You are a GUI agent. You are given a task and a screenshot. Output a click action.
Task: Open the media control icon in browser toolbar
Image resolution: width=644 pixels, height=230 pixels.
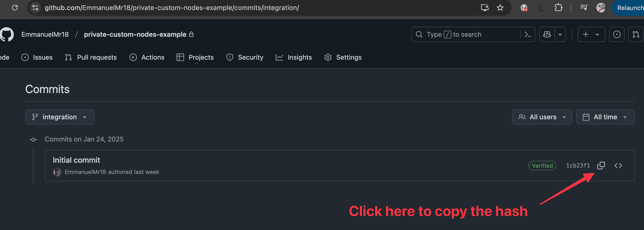pos(584,7)
